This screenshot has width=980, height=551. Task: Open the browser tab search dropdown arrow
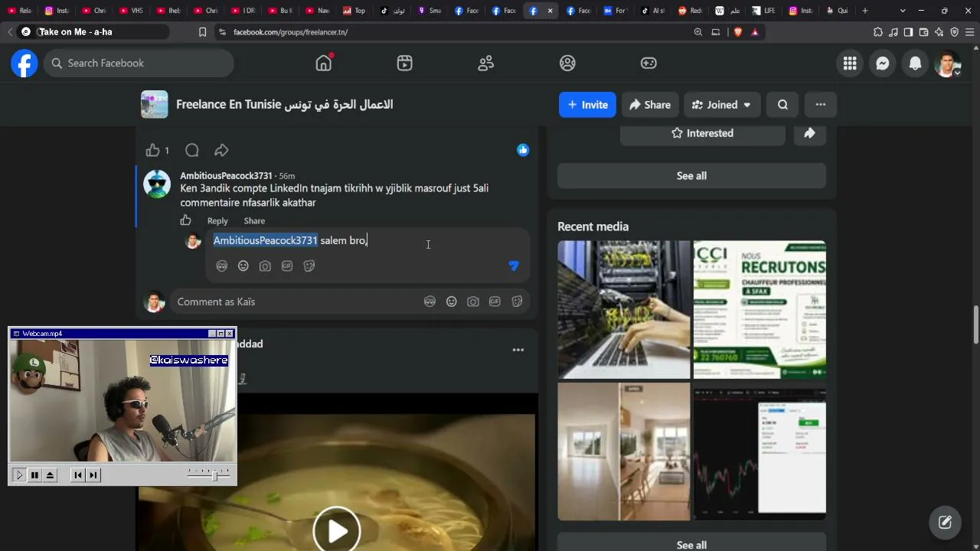[x=903, y=11]
